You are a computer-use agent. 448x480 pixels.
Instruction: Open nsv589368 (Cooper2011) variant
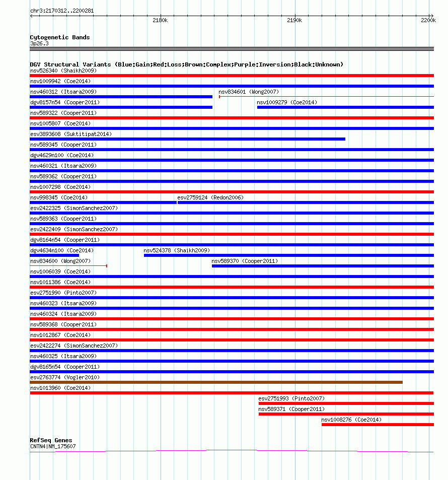pyautogui.click(x=63, y=324)
